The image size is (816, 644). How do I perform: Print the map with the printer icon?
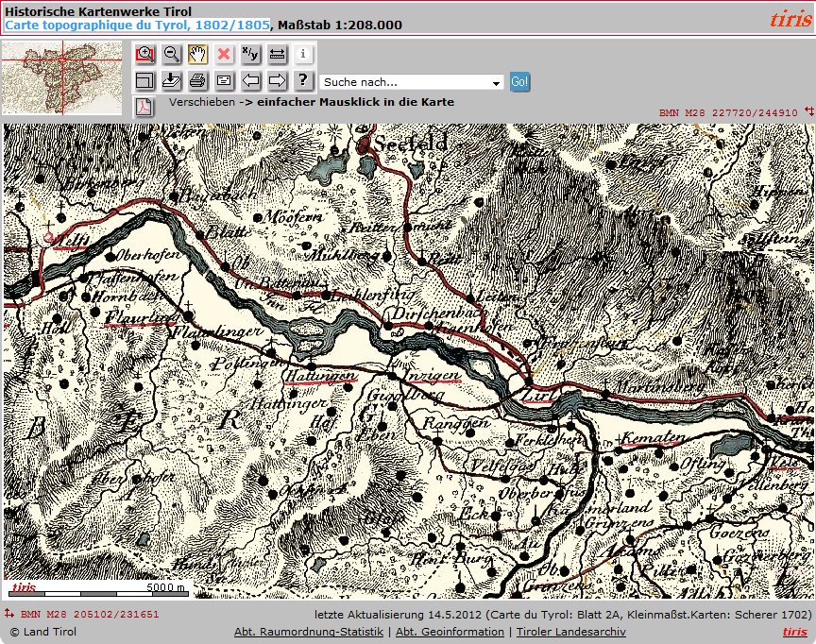[x=198, y=81]
